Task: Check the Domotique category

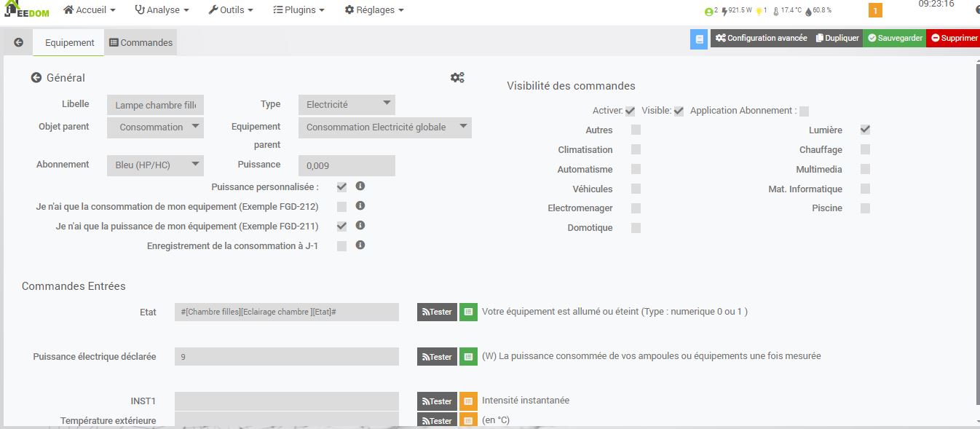Action: click(636, 228)
